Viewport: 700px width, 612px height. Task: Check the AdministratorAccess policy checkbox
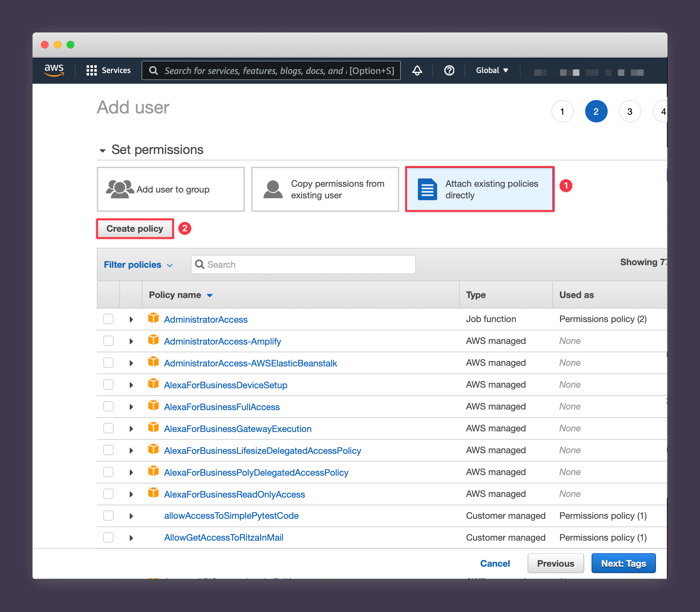pyautogui.click(x=108, y=319)
